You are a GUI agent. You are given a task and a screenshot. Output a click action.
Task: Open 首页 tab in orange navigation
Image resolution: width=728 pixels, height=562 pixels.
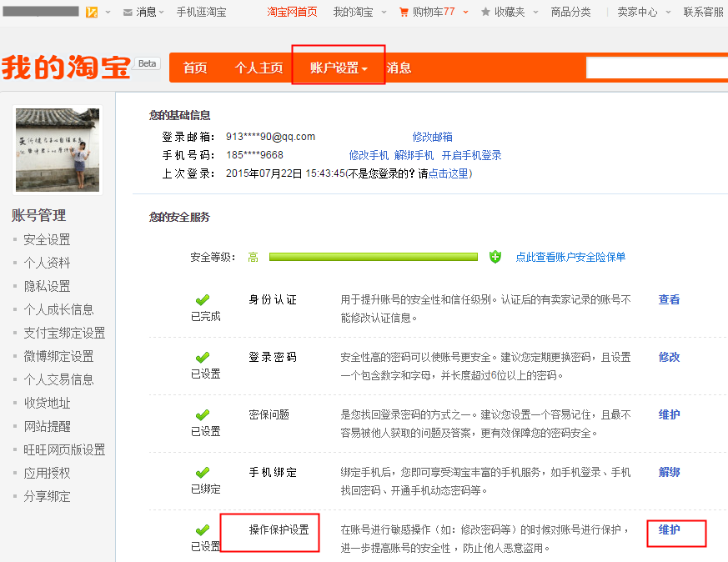click(x=195, y=68)
